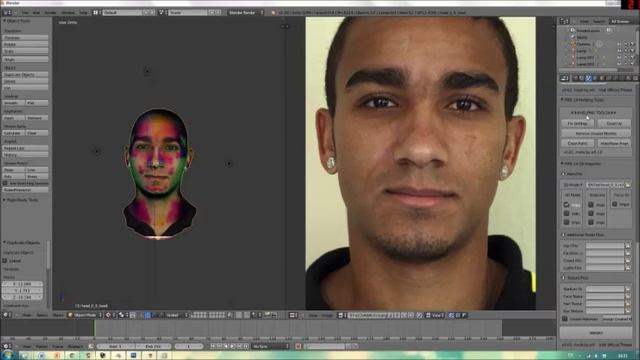The width and height of the screenshot is (640, 360).
Task: Open the Select menu in 3D view header
Action: tap(42, 315)
